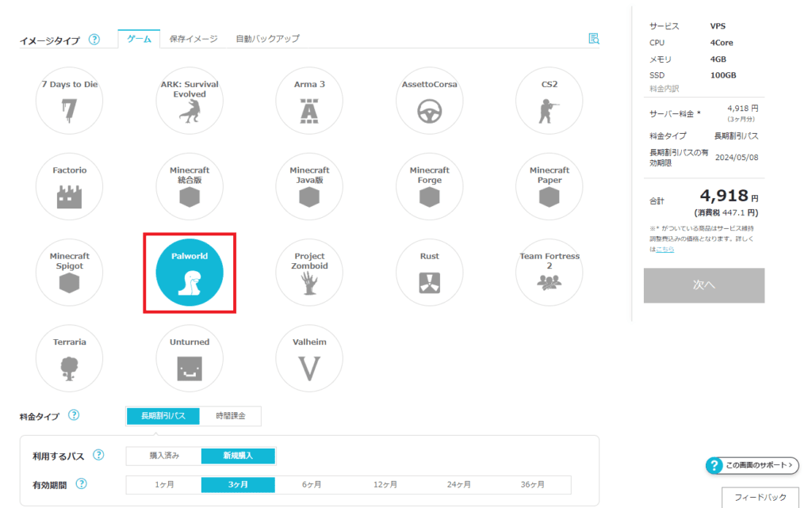Screen dimensions: 812x508
Task: Switch to the 保存イメージ tab
Action: (x=193, y=39)
